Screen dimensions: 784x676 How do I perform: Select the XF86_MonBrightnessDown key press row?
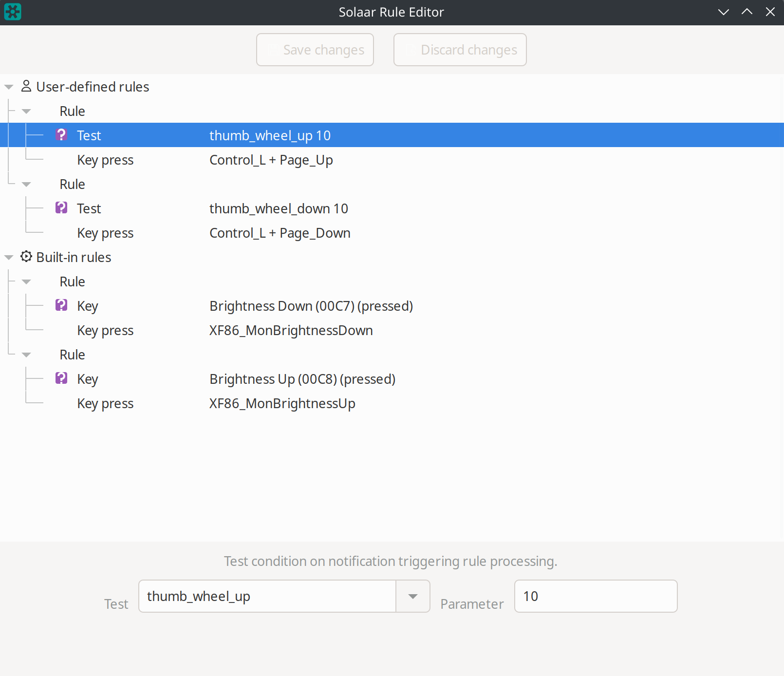291,331
